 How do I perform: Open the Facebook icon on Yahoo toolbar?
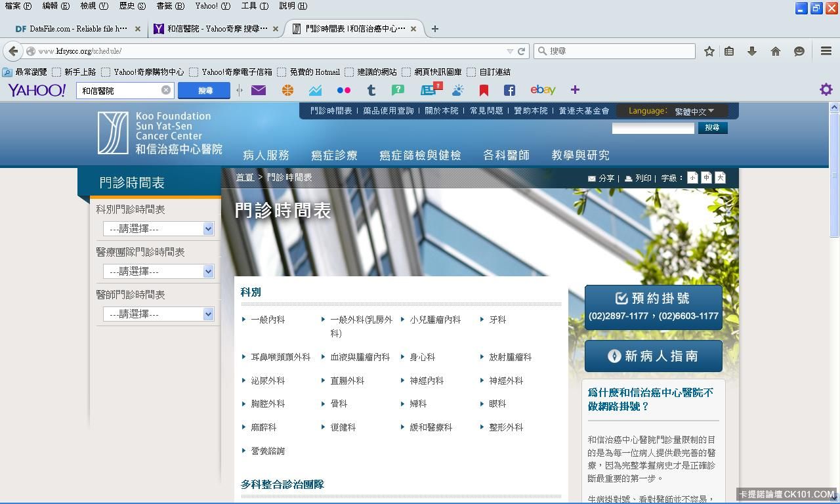click(509, 90)
